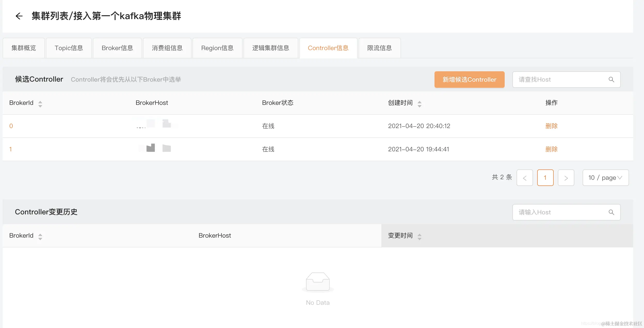
Task: Click the ascending sort caret on 创建时间 column
Action: click(x=420, y=101)
